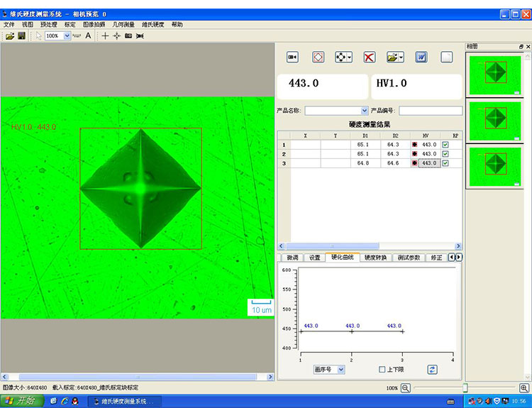Click the camera capture icon in results panel

click(292, 57)
